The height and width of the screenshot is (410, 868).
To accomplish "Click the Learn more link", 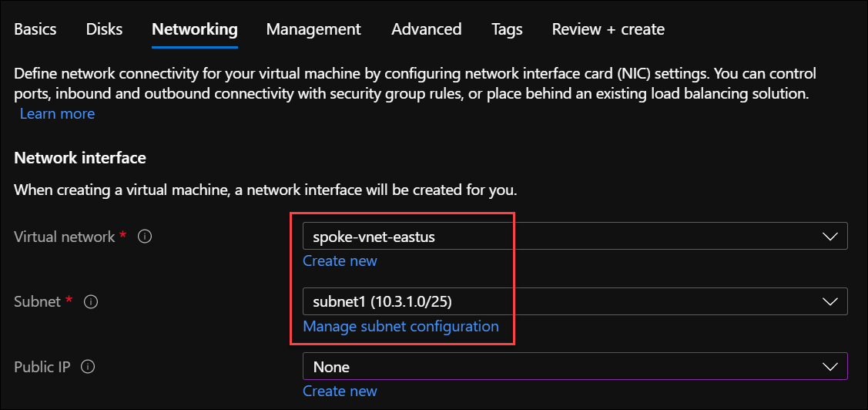I will click(x=57, y=113).
